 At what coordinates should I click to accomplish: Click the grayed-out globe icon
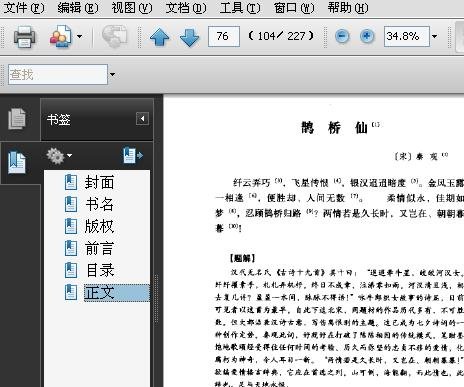click(x=114, y=36)
